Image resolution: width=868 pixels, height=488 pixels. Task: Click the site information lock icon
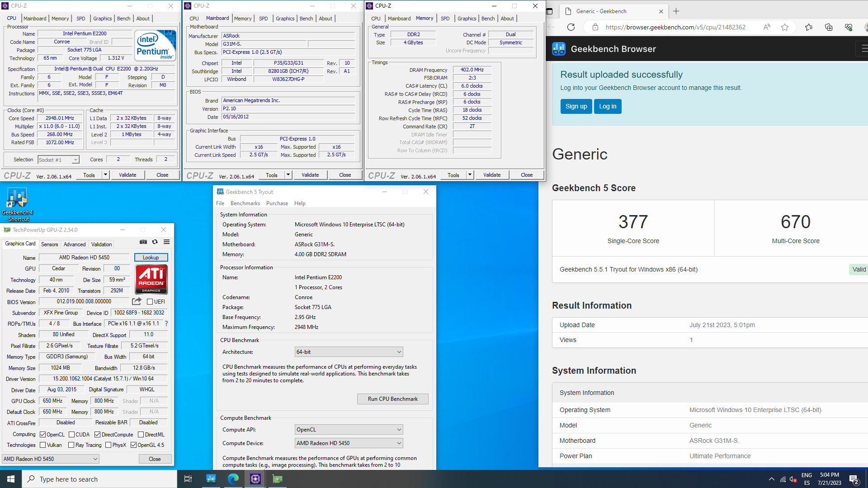click(595, 27)
